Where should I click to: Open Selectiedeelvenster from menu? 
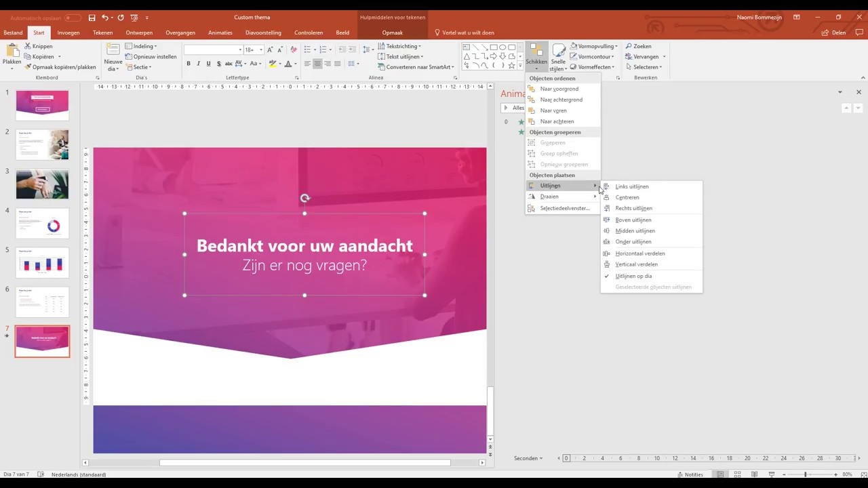click(x=565, y=208)
